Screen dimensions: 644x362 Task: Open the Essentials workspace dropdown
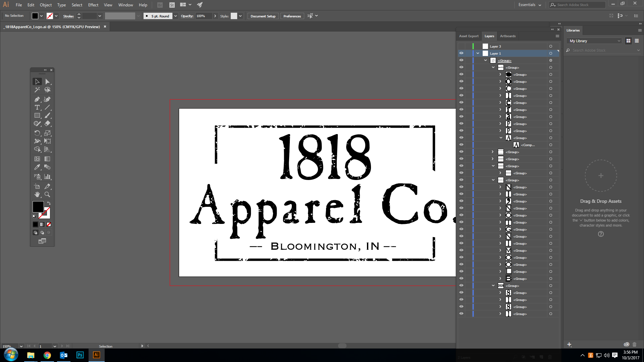[530, 5]
